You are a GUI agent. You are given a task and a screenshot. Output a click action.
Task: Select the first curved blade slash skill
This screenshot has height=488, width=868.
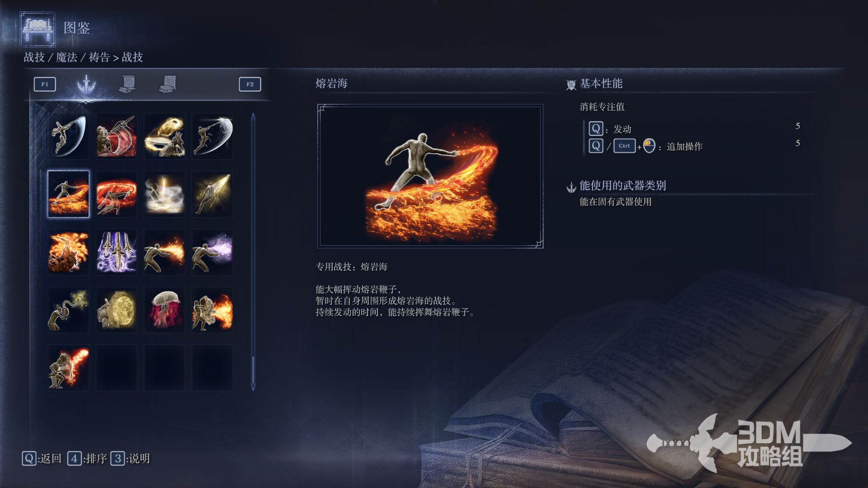pyautogui.click(x=69, y=136)
